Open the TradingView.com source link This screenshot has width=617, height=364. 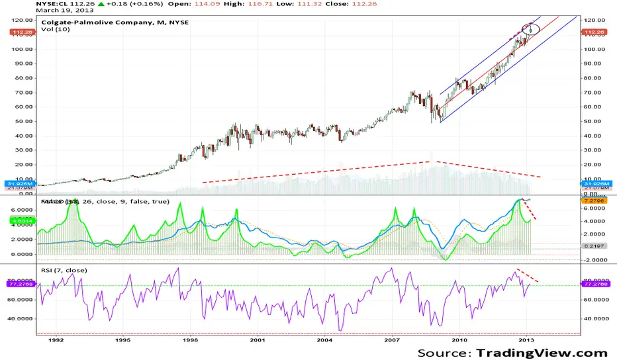pyautogui.click(x=542, y=353)
